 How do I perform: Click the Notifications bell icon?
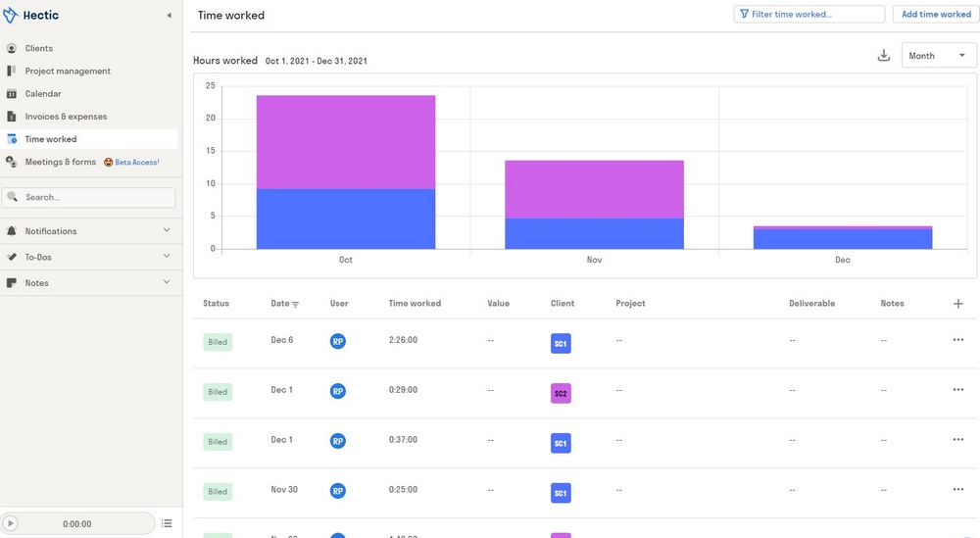click(11, 230)
